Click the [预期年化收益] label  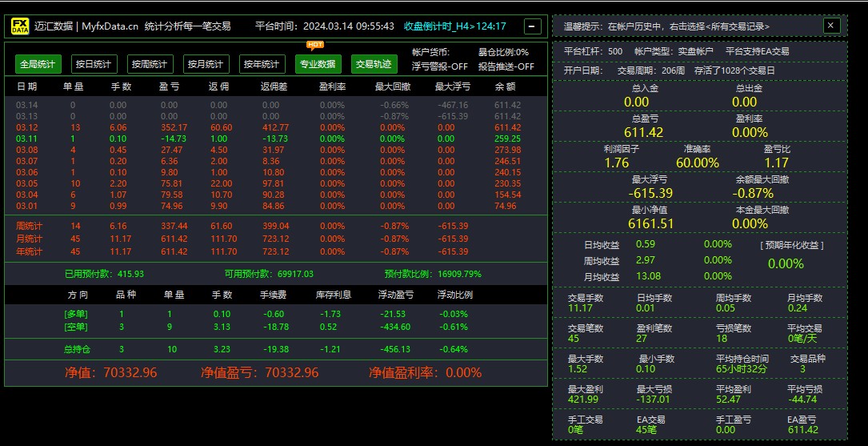click(792, 245)
